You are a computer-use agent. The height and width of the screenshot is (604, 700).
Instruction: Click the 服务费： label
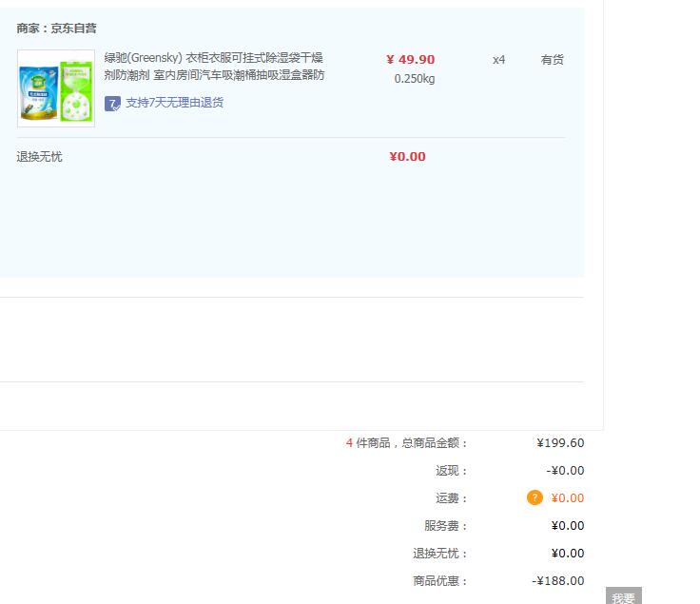[445, 526]
